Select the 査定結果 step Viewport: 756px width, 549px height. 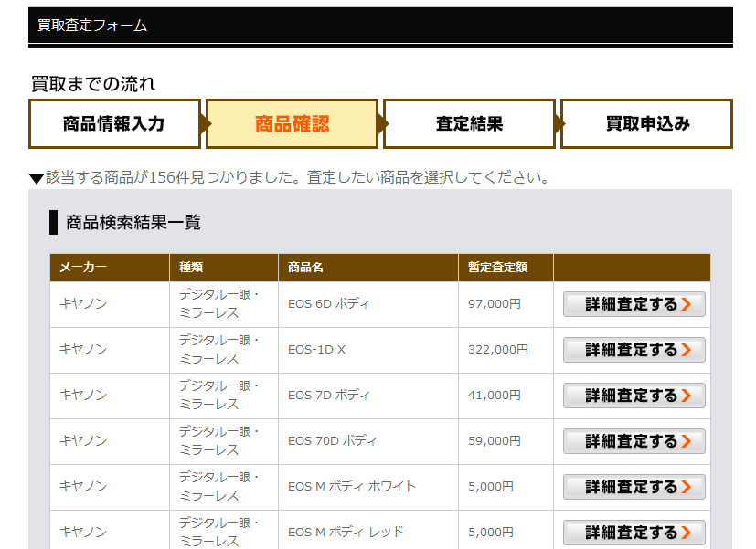469,123
